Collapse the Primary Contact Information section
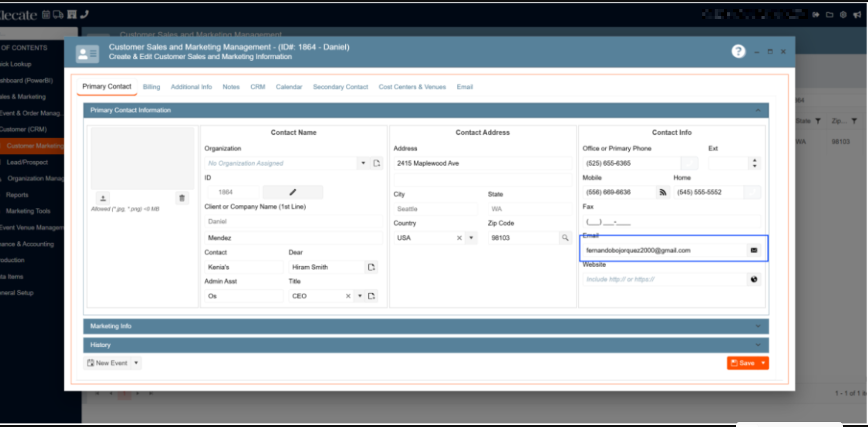 click(757, 110)
